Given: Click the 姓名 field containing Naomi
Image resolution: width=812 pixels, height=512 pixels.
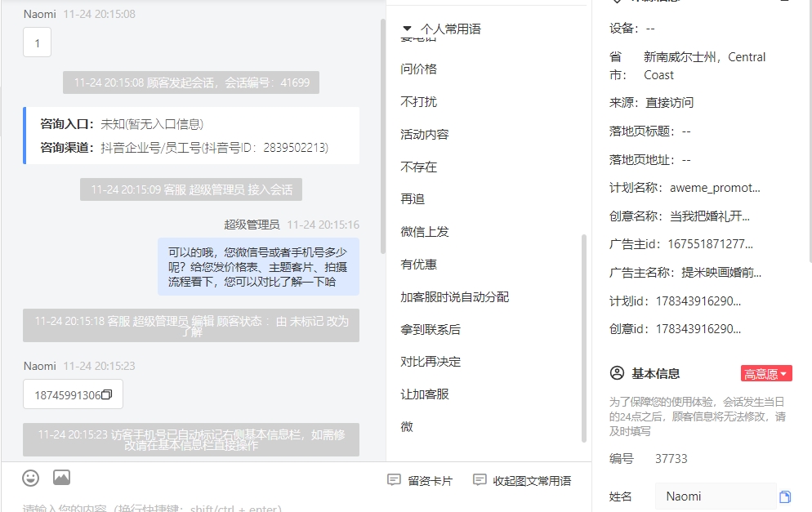Looking at the screenshot, I should tap(716, 496).
